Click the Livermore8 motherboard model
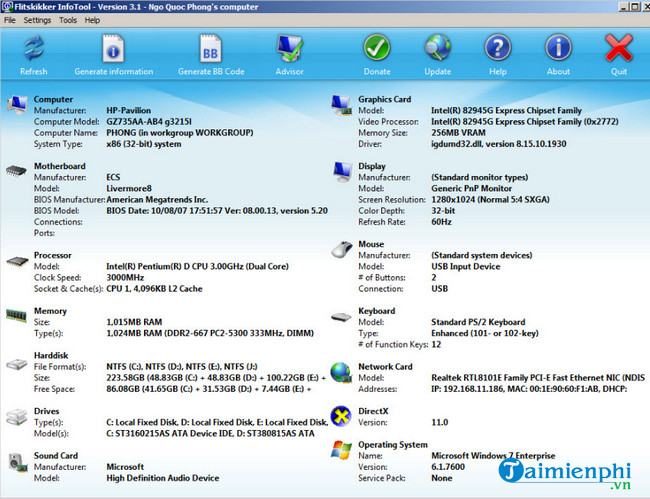The width and height of the screenshot is (650, 499). tap(129, 189)
